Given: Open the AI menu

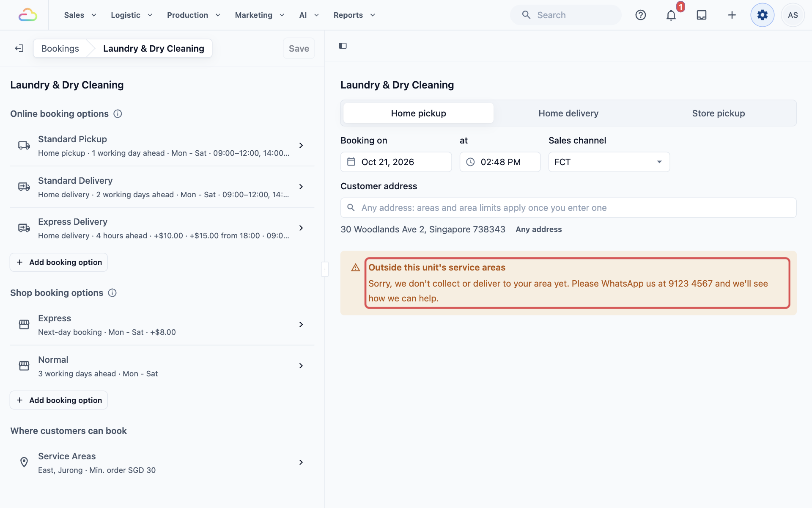Looking at the screenshot, I should click(309, 15).
